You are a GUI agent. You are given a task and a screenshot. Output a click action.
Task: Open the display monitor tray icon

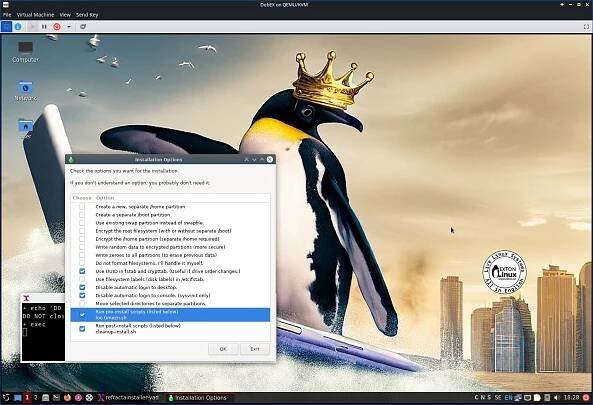[x=527, y=398]
